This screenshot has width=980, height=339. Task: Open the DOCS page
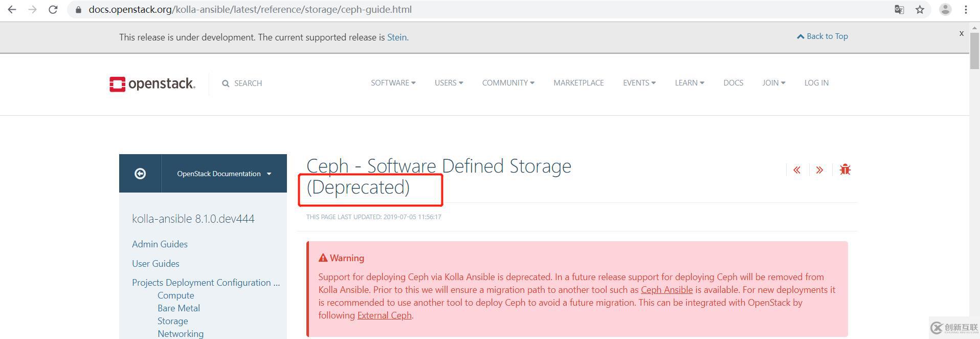coord(733,83)
